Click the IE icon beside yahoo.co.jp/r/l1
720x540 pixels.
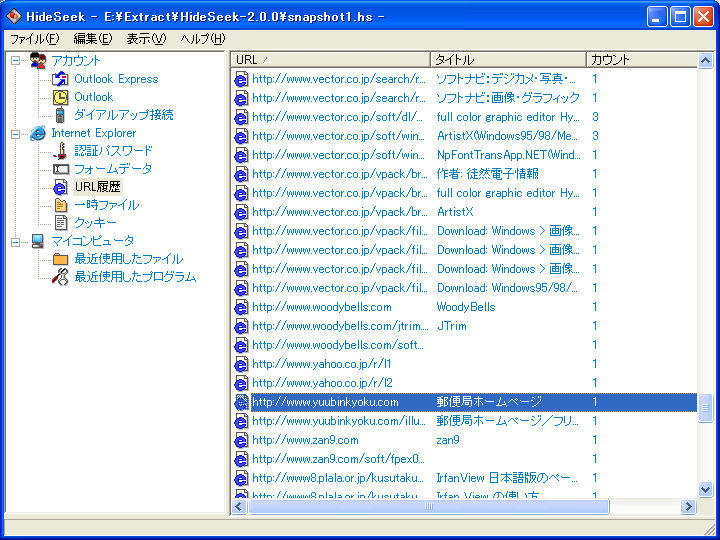coord(242,364)
